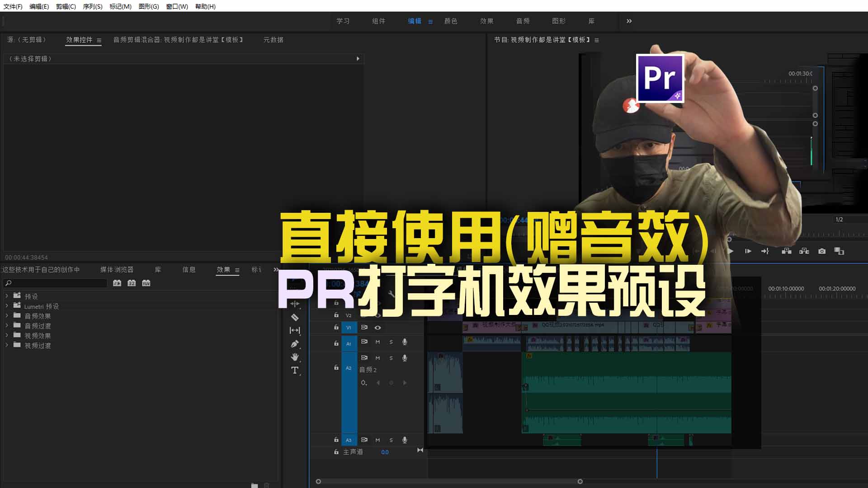868x488 pixels.
Task: Open 效果控件 panel menu icon
Action: (x=99, y=40)
